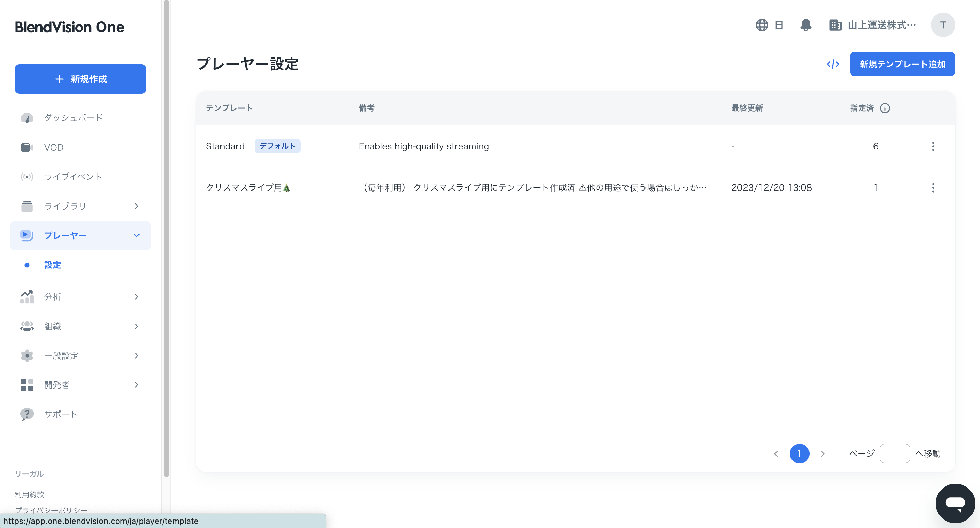Viewport: 980px width, 528px height.
Task: Go to ライブイベント in the sidebar
Action: (x=73, y=177)
